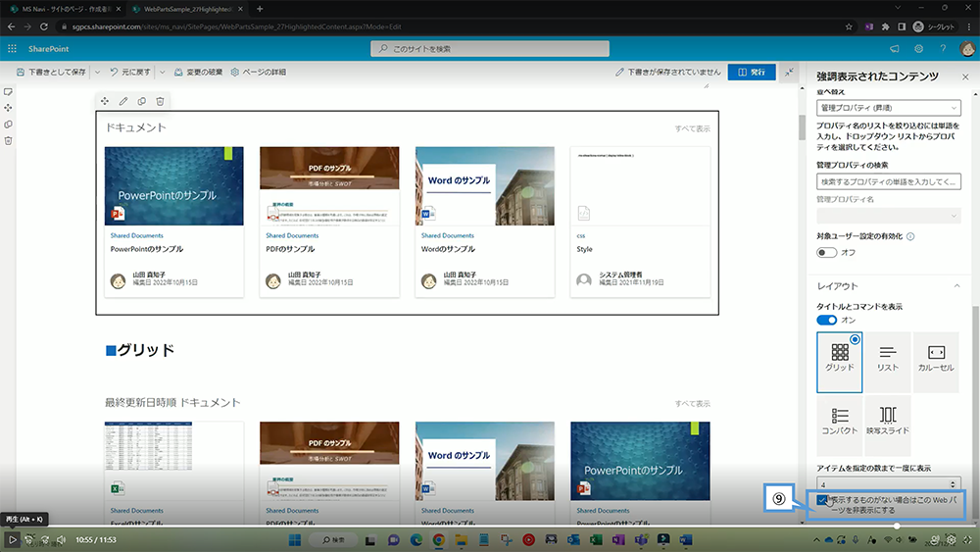Screen dimensions: 980x552
Task: Duplicate web part from its toolbar
Action: 142,101
